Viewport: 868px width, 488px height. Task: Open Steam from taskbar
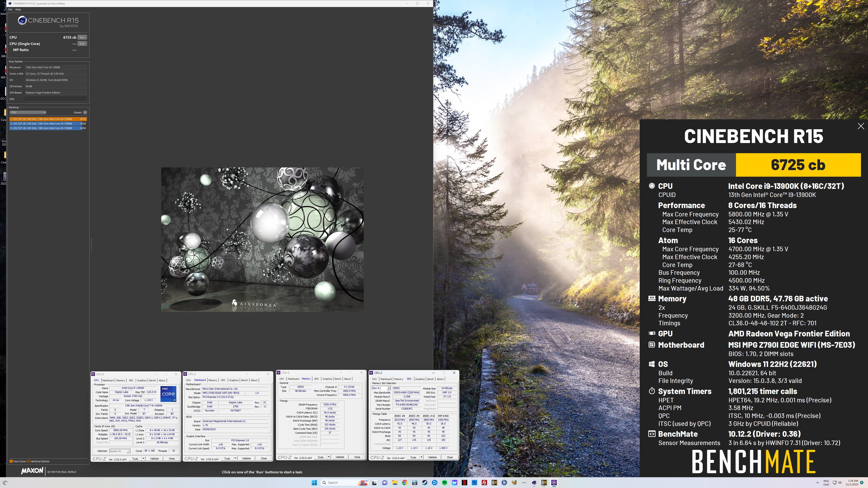pyautogui.click(x=425, y=483)
